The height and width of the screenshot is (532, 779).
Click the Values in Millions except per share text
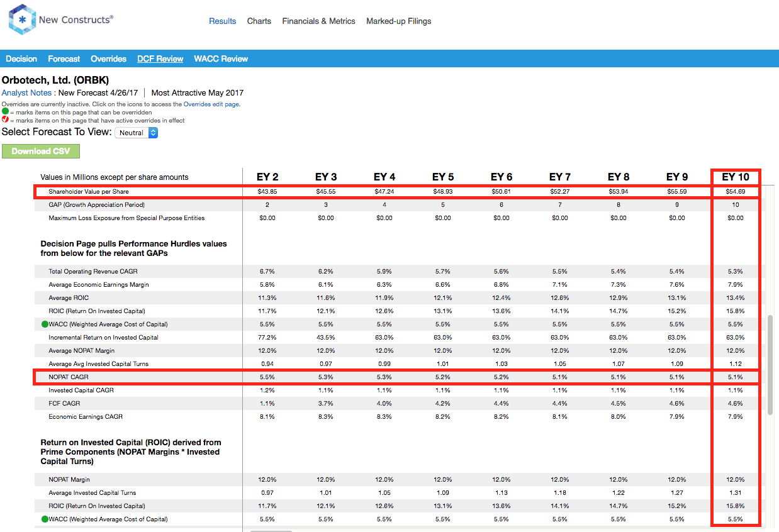pos(115,177)
